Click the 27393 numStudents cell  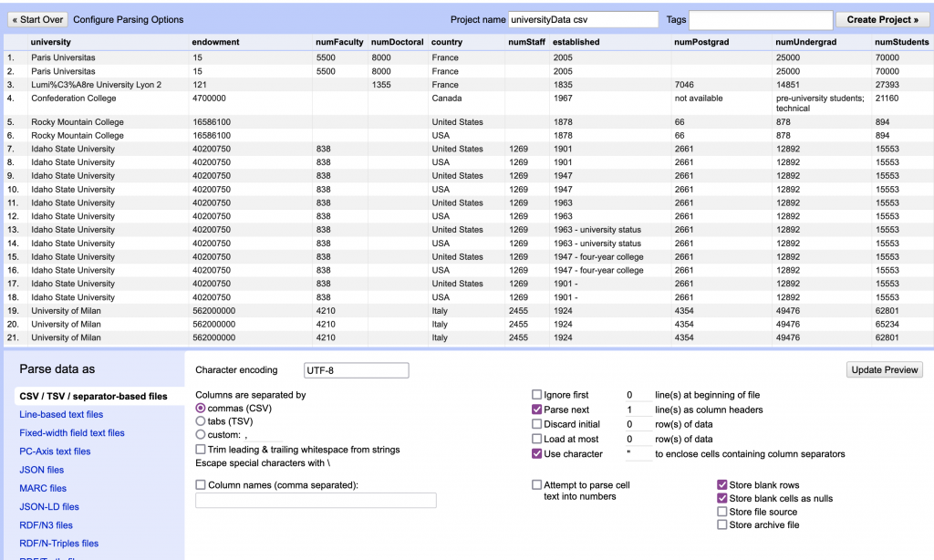pos(887,85)
